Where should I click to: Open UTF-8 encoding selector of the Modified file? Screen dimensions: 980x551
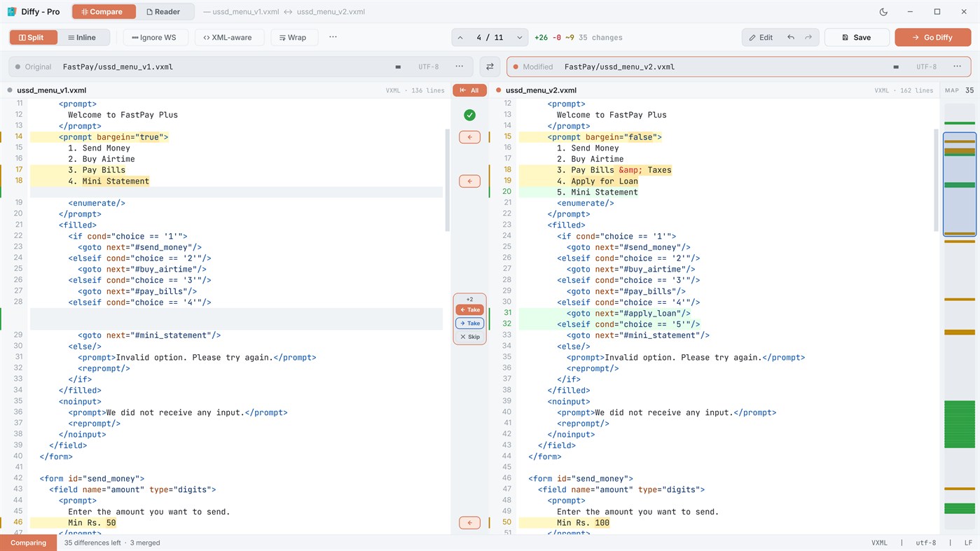pos(926,67)
